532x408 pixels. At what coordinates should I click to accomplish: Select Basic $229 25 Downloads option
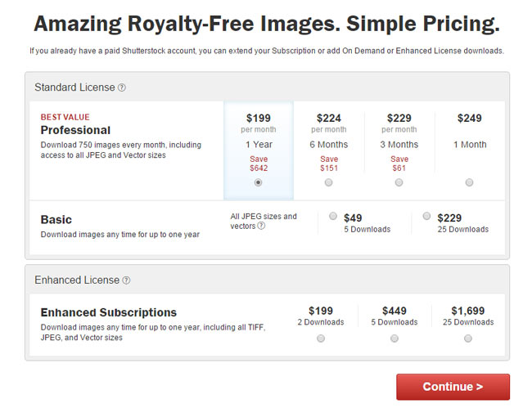pyautogui.click(x=426, y=216)
